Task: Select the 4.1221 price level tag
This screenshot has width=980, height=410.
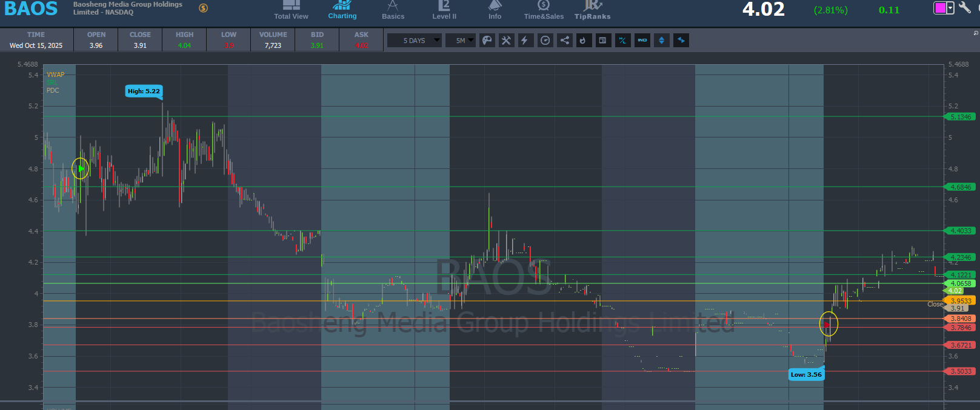Action: point(960,275)
